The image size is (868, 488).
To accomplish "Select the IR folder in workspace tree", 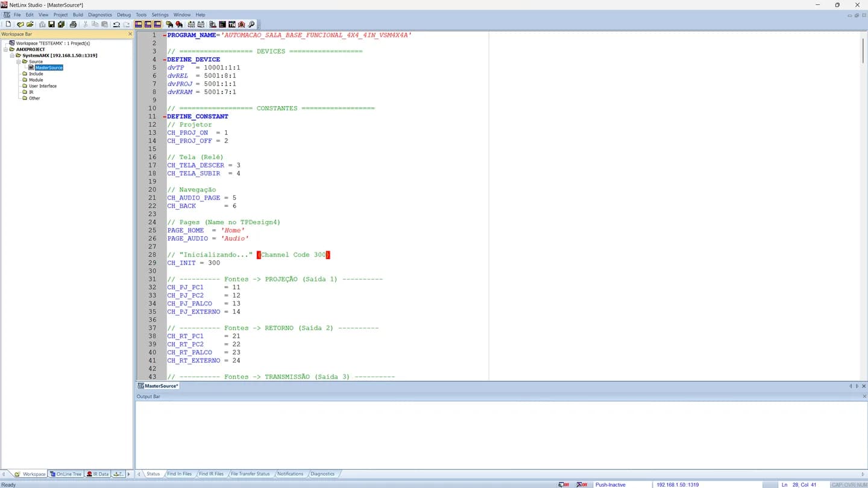I will 31,92.
